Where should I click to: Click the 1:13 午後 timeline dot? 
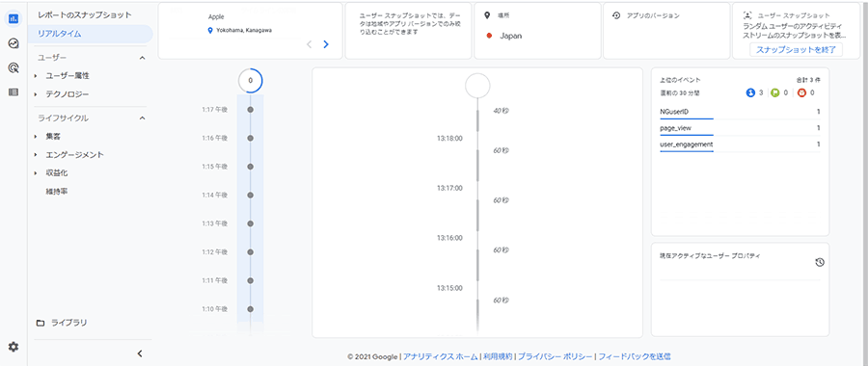point(250,223)
